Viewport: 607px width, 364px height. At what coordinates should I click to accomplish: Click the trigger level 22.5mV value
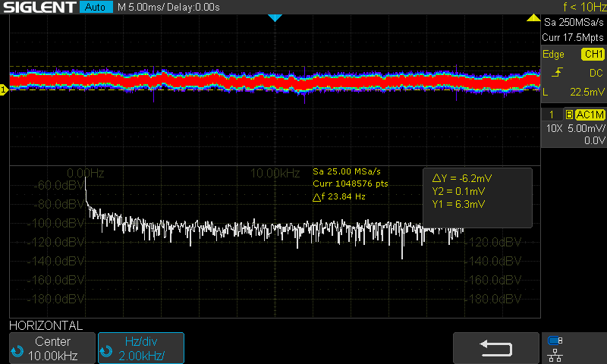click(x=587, y=92)
